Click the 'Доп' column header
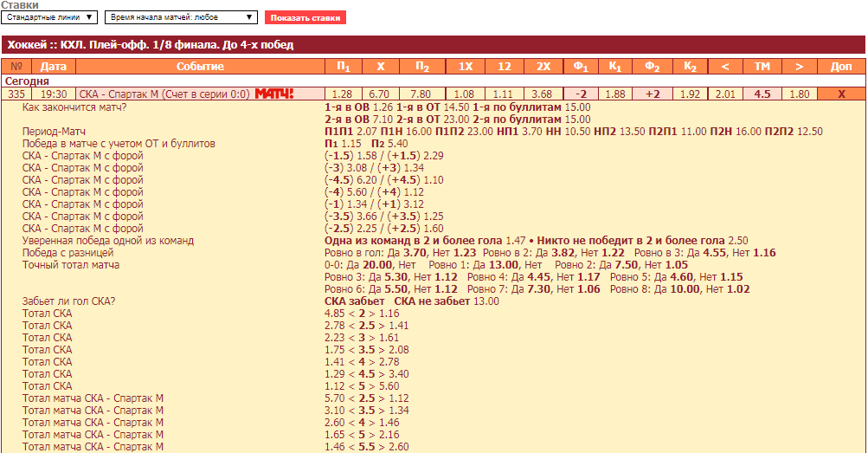 pos(841,66)
